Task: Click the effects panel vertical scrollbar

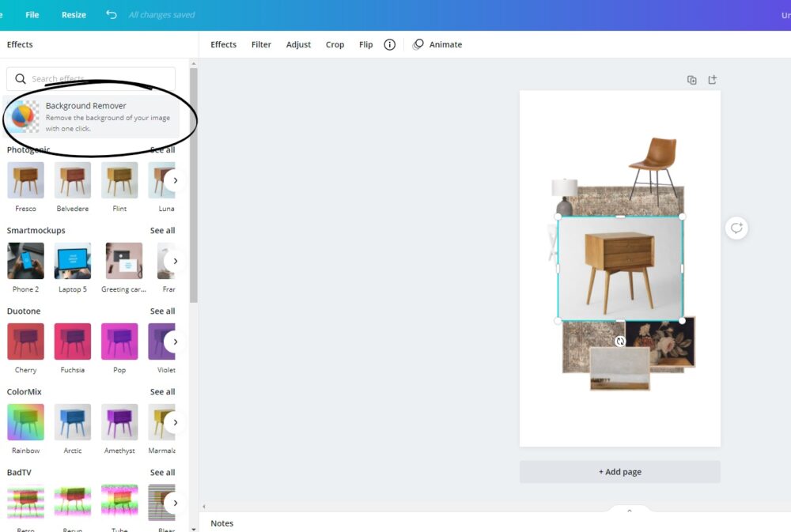Action: point(193,185)
